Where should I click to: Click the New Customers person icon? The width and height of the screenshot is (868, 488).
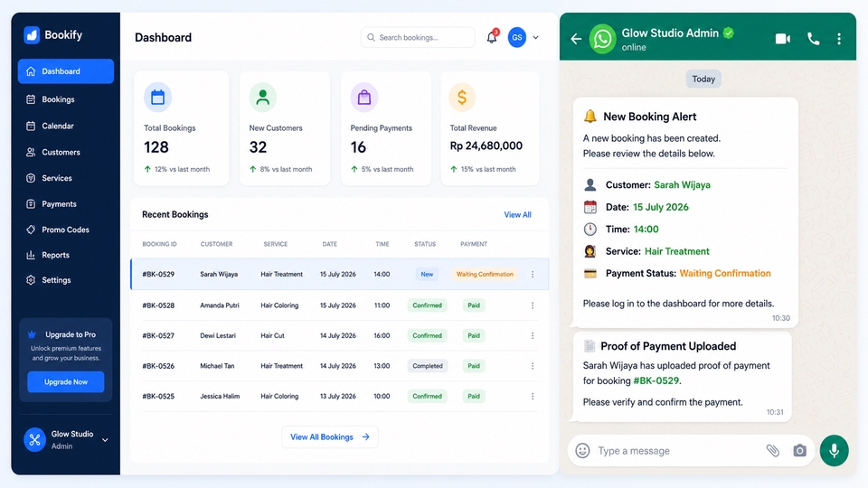tap(263, 98)
